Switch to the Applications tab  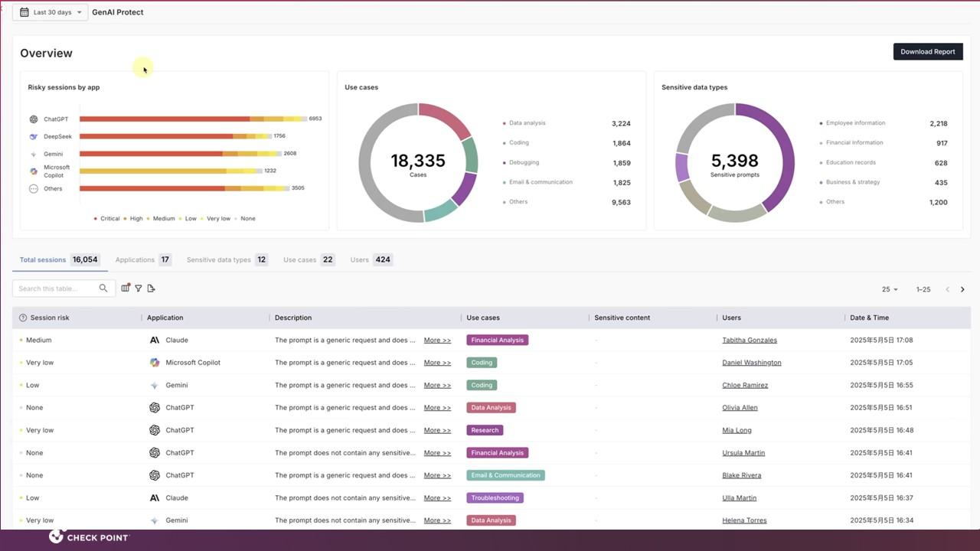(143, 259)
